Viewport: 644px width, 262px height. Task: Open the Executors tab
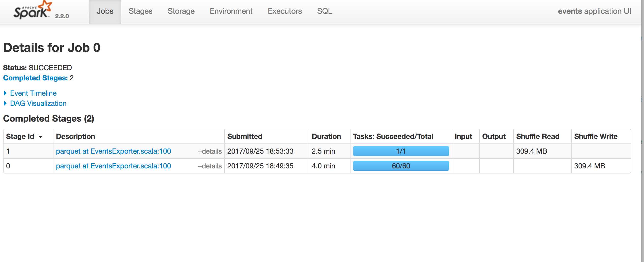[285, 11]
